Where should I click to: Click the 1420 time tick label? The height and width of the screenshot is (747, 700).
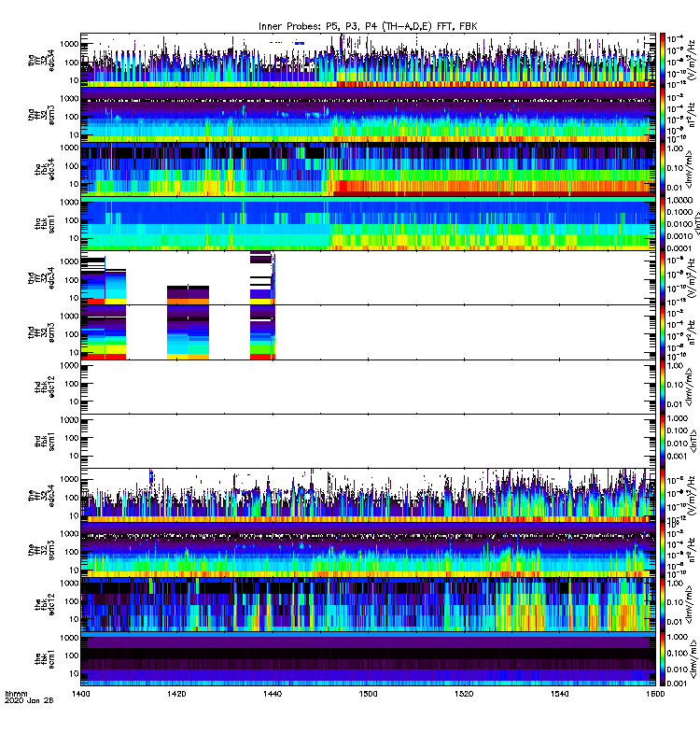pyautogui.click(x=176, y=694)
